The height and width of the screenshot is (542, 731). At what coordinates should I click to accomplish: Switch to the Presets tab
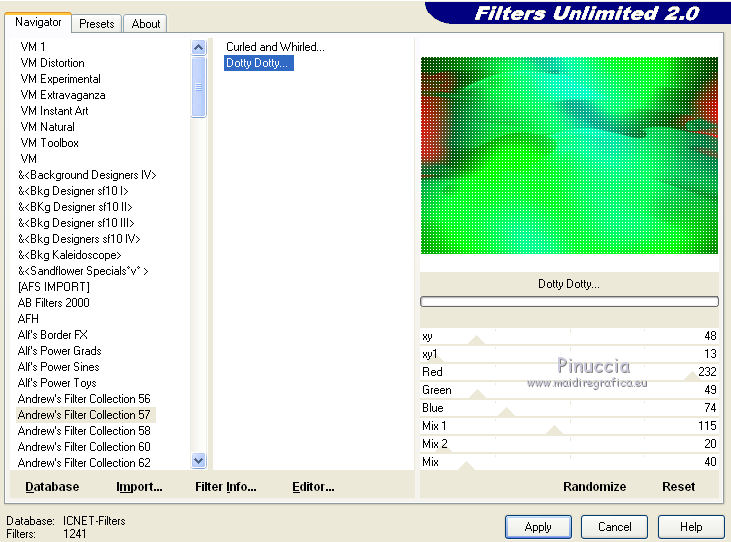[x=97, y=23]
